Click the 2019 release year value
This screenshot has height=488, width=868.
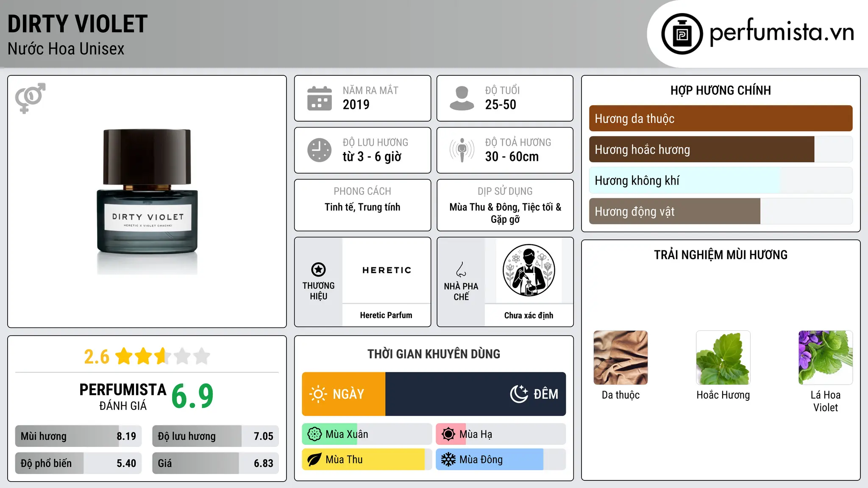click(356, 105)
